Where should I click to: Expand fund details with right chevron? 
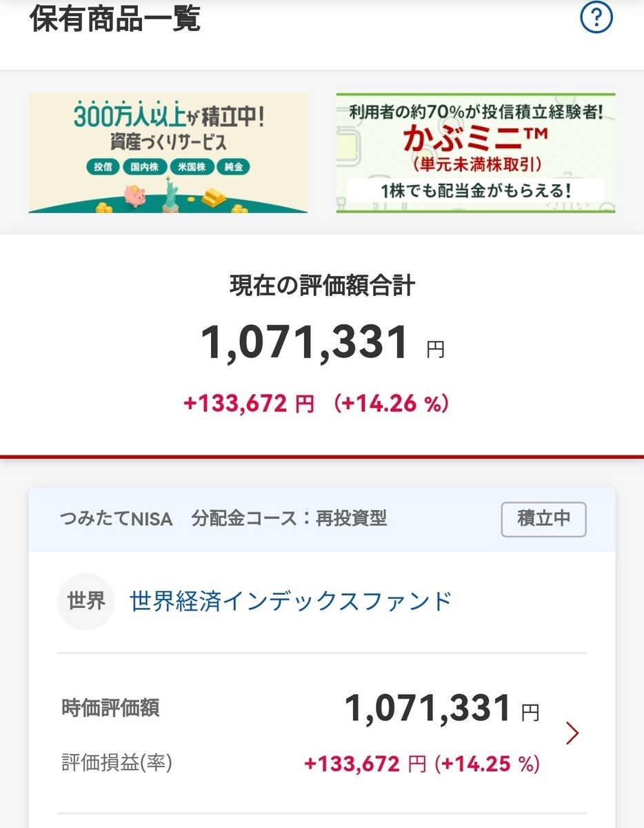point(572,733)
